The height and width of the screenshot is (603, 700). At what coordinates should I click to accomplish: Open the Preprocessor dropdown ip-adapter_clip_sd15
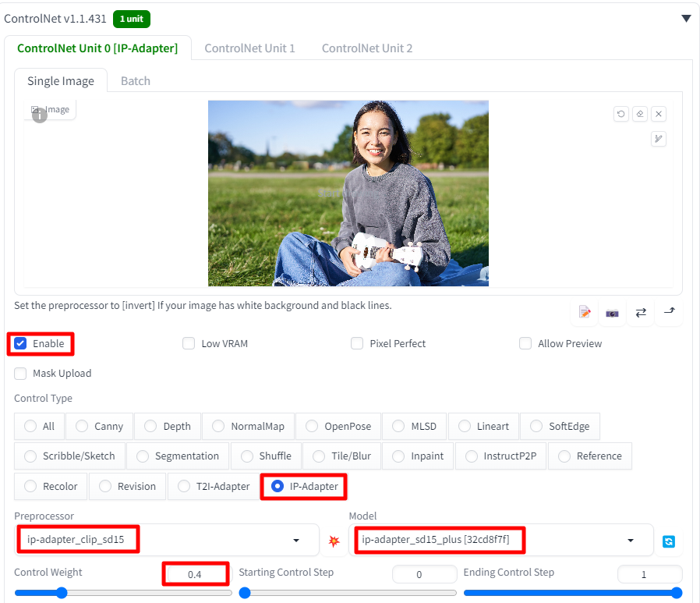pos(167,540)
